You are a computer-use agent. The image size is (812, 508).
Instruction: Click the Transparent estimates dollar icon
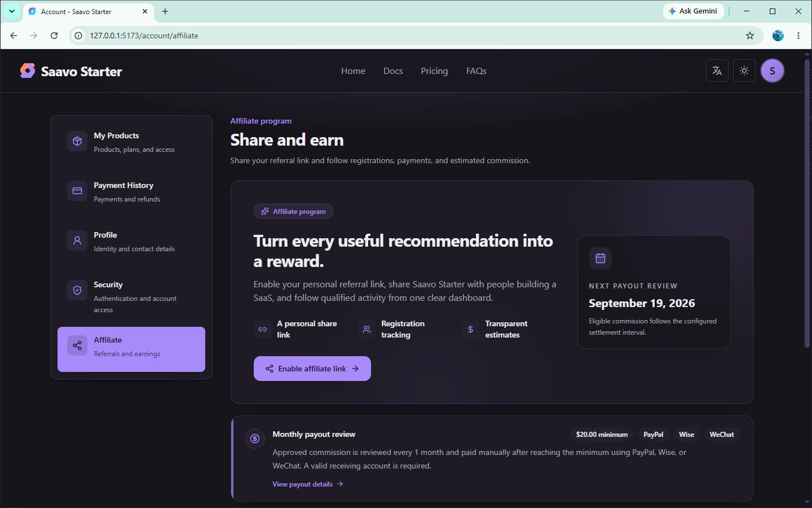click(x=471, y=329)
